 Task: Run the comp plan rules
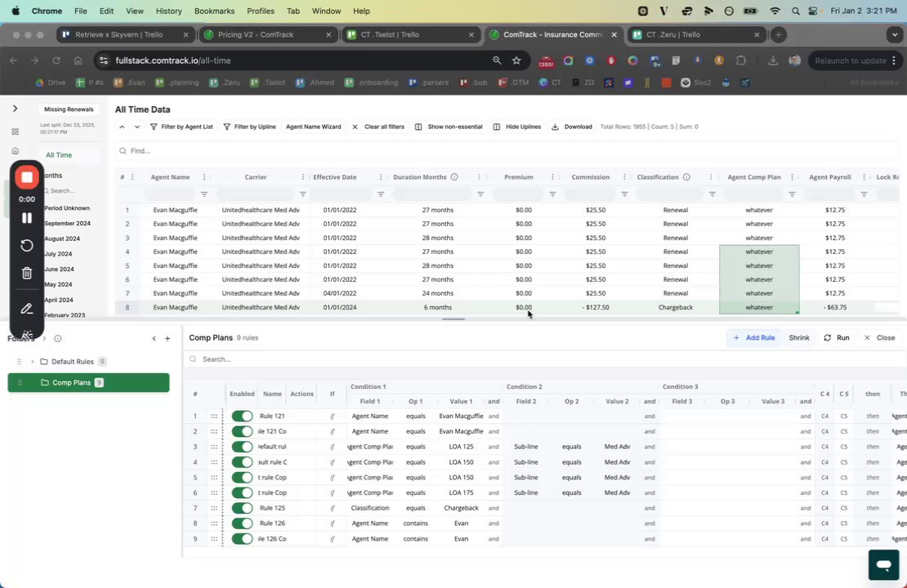837,337
